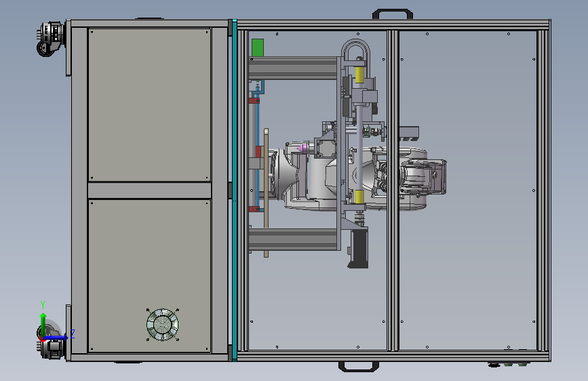Pick the lower horizontal aluminum beam supporting the mechanism
588x381 pixels.
[x=292, y=239]
